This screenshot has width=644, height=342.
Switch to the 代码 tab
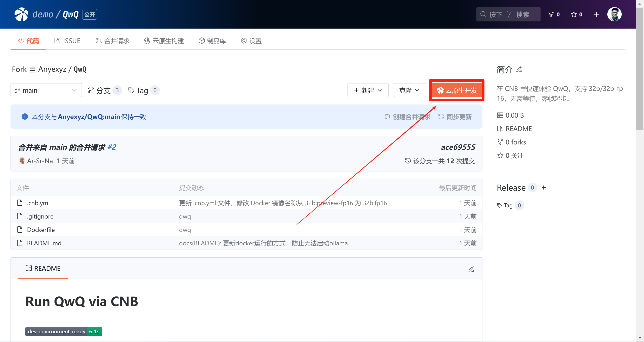click(x=28, y=41)
